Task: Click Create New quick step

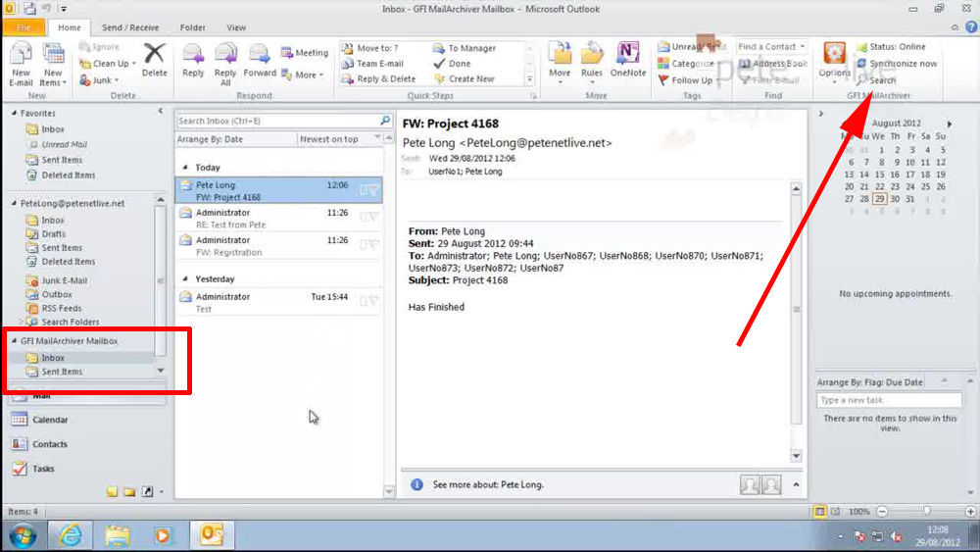Action: tap(464, 78)
